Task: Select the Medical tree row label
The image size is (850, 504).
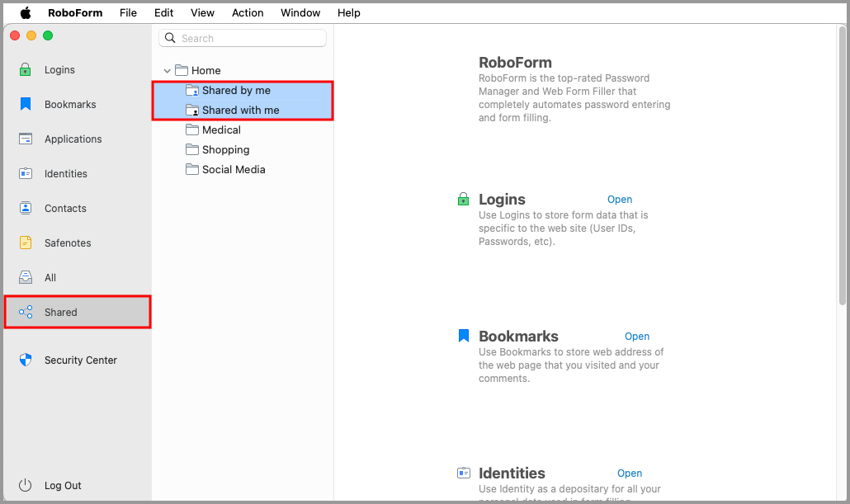Action: coord(221,130)
